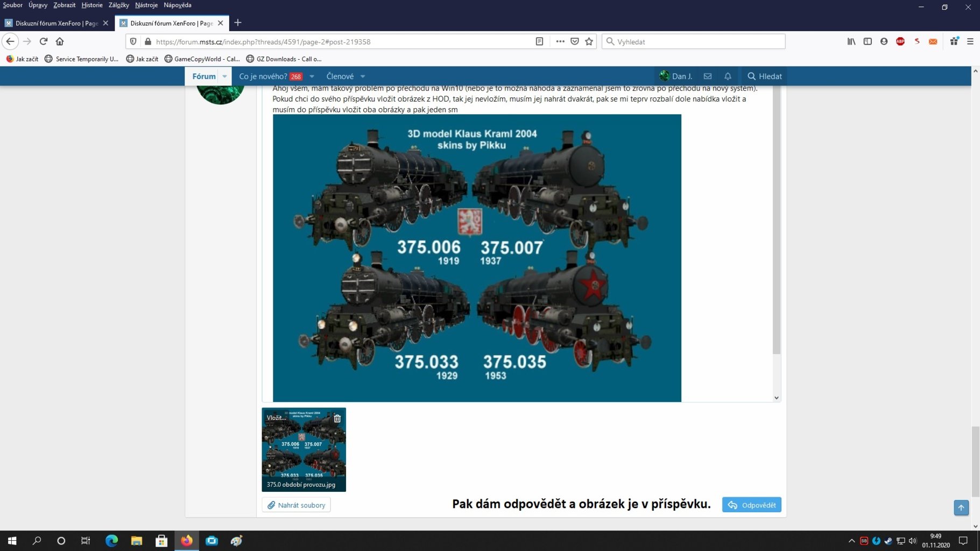The image size is (980, 551).
Task: Click the Nahrát soubory button
Action: (x=296, y=505)
